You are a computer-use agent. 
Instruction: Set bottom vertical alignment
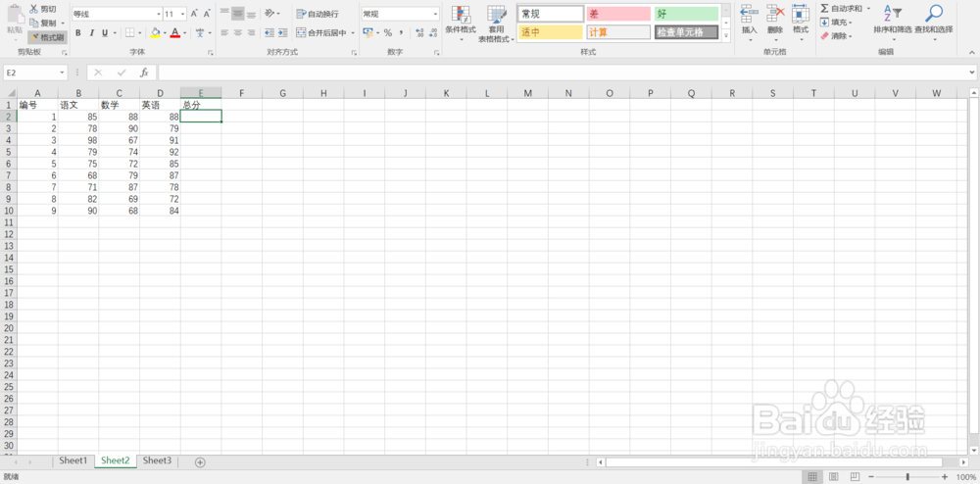point(251,14)
